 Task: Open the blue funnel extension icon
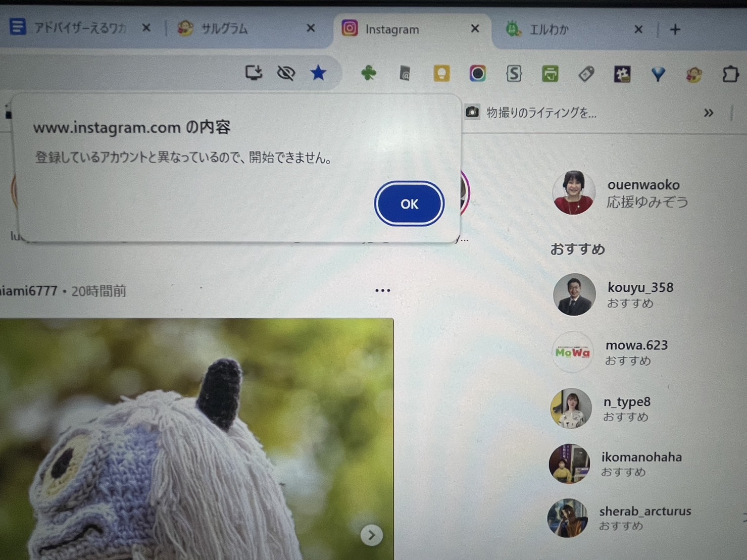(658, 75)
